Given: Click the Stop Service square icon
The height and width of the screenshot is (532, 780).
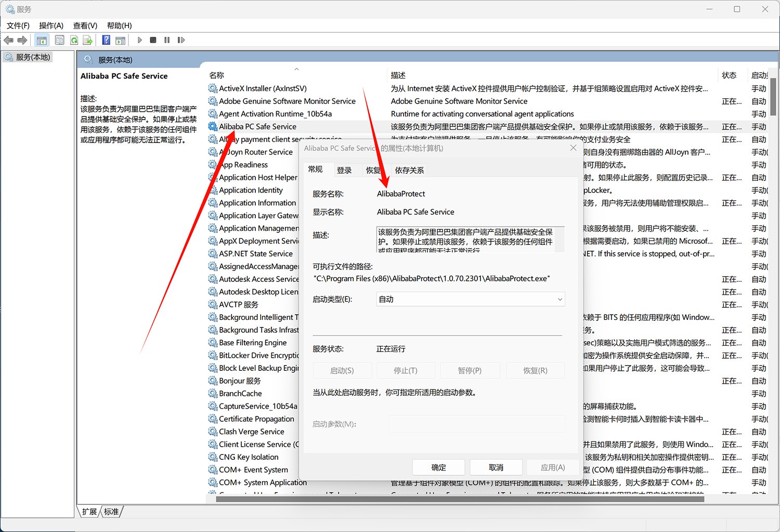Looking at the screenshot, I should 153,40.
